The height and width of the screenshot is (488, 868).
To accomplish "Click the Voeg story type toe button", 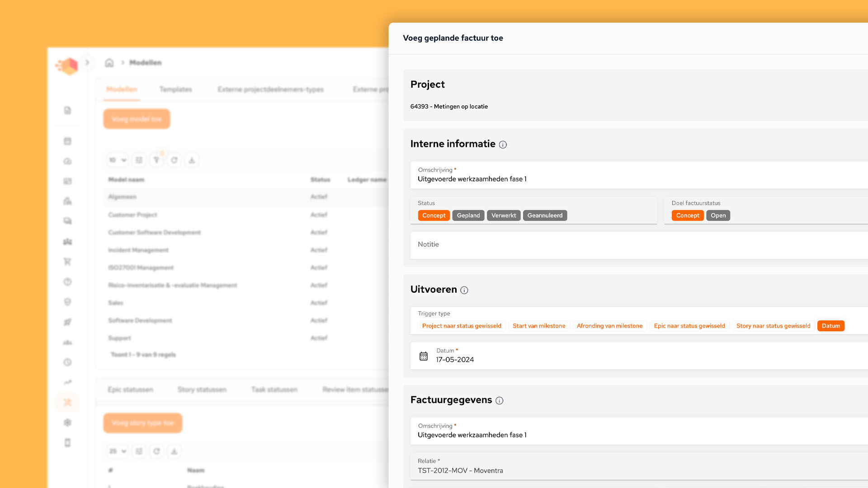I will (x=142, y=423).
